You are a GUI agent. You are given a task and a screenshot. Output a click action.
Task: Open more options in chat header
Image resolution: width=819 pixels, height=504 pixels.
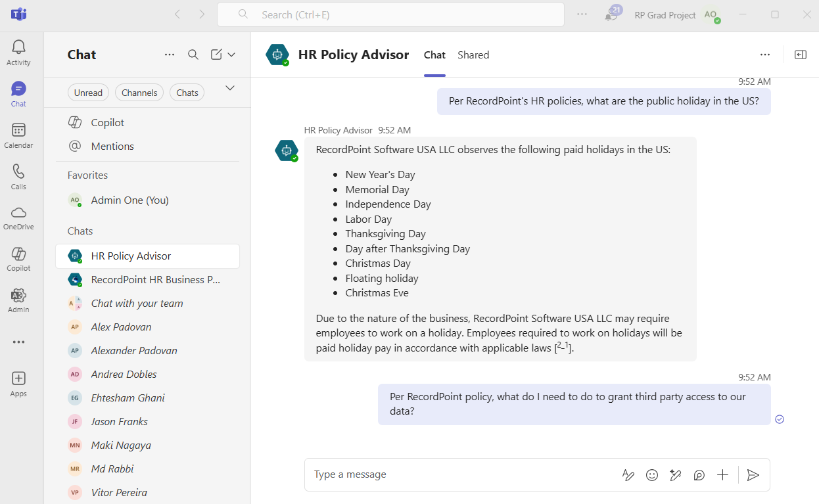(x=764, y=55)
